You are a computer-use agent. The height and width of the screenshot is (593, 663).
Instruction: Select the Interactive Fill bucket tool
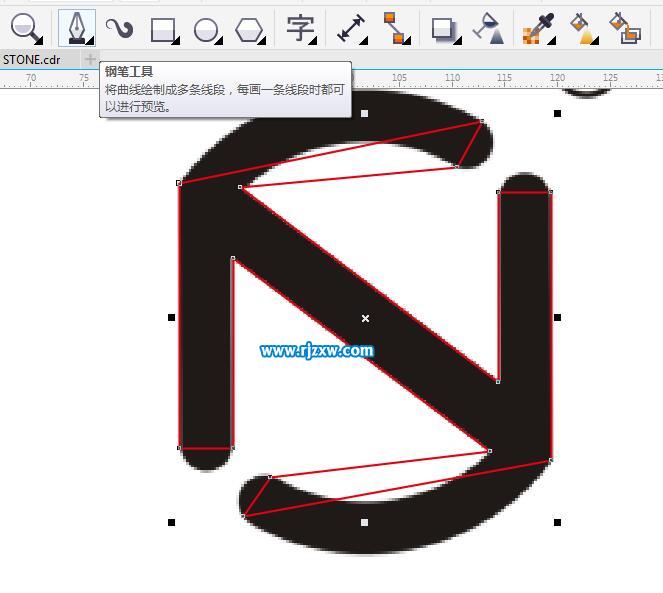[583, 28]
